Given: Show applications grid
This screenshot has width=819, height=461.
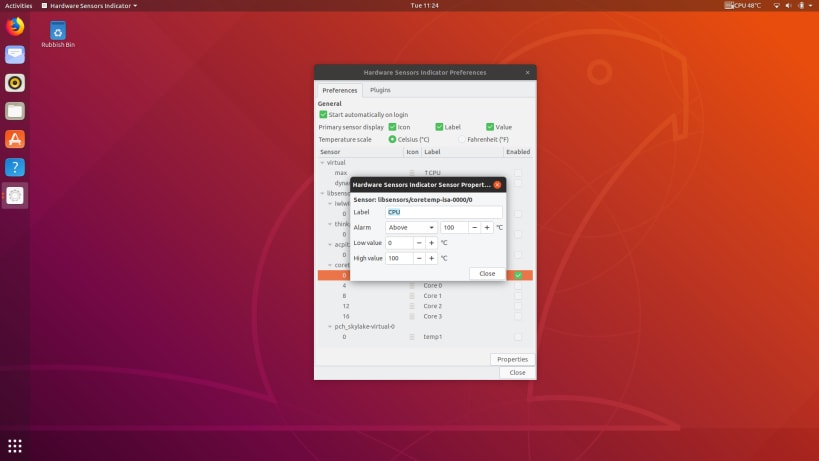Looking at the screenshot, I should 15,446.
